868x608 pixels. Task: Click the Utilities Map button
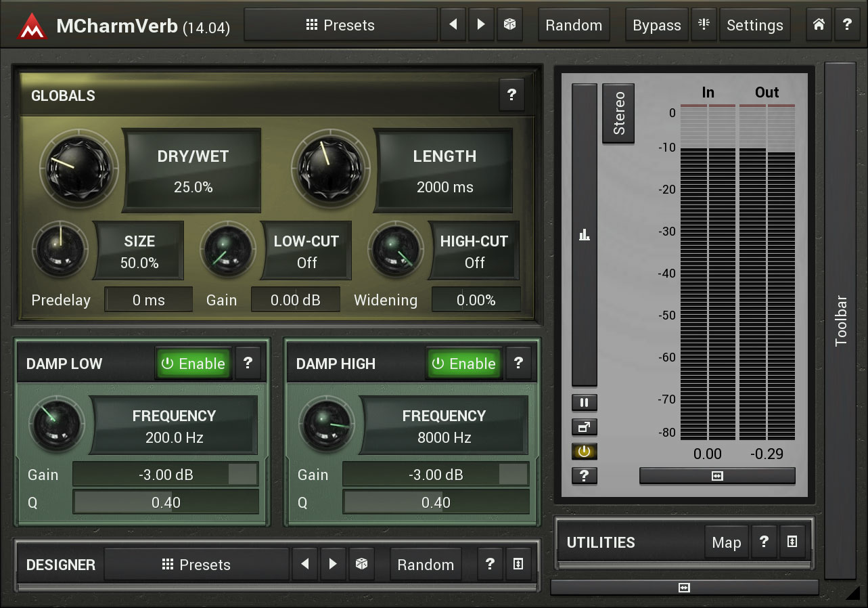[727, 542]
